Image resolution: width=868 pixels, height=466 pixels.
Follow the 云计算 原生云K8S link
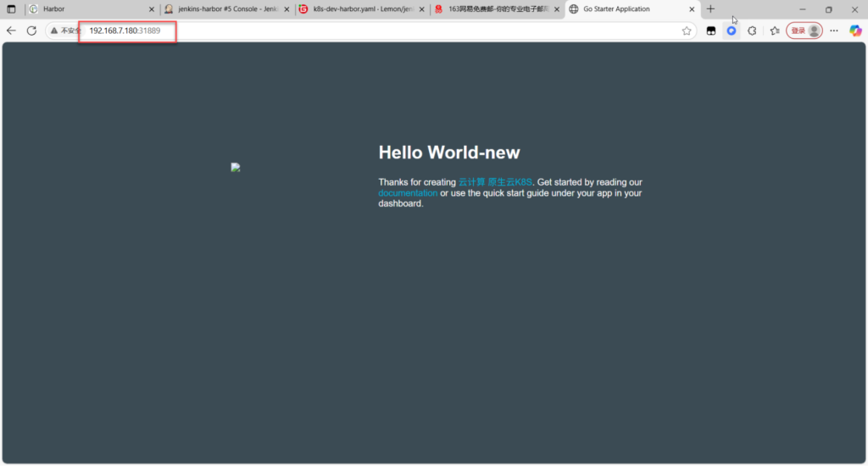coord(495,182)
